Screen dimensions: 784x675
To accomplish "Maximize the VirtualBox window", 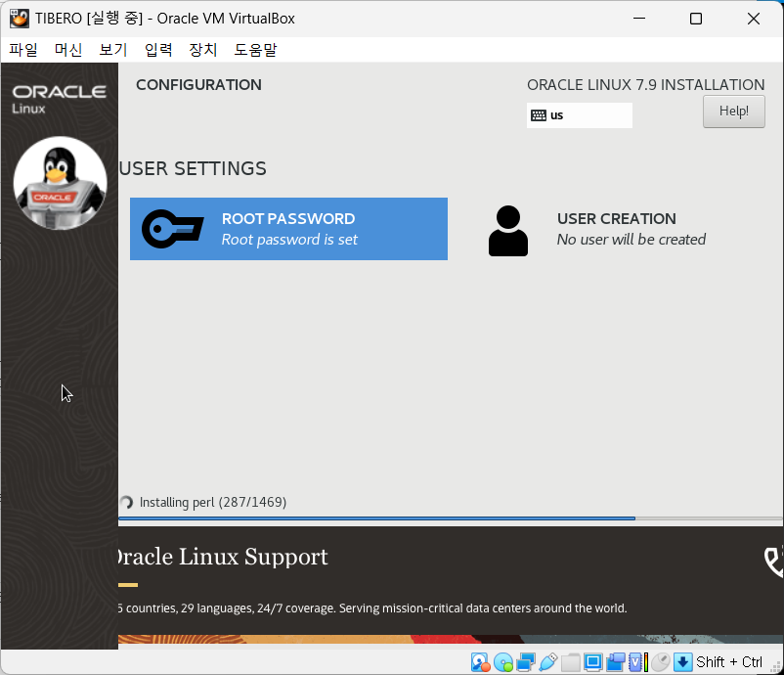I will (695, 19).
